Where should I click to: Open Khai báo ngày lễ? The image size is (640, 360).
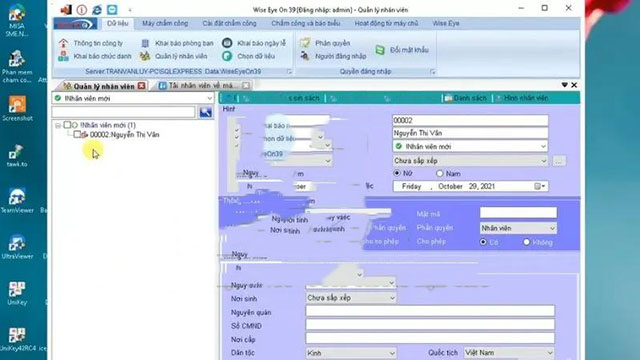point(255,43)
